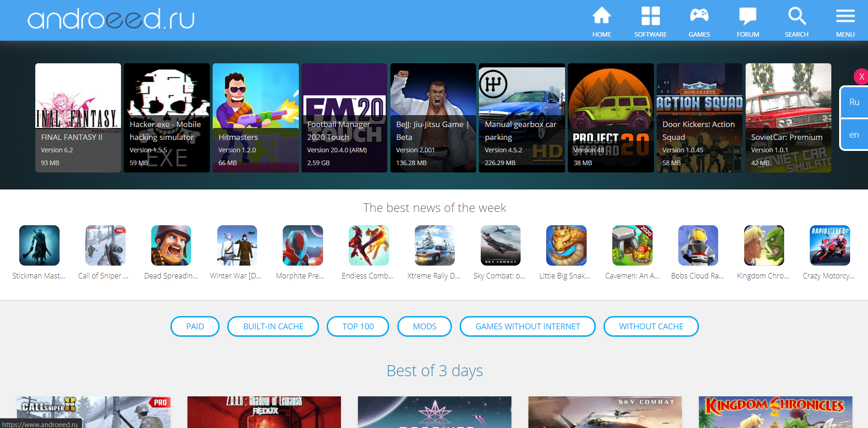The image size is (868, 428).
Task: Click 'Winter War [D...' title text
Action: pos(236,276)
